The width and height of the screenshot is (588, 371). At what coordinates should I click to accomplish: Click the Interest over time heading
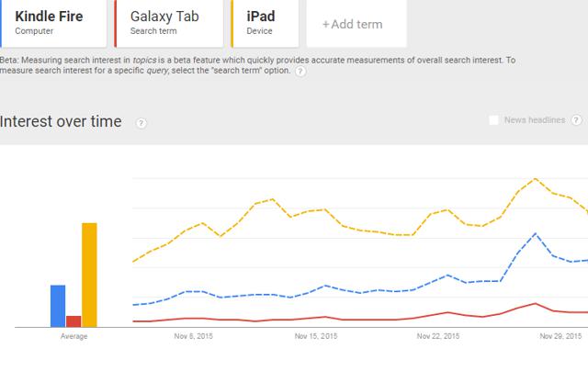pyautogui.click(x=61, y=121)
